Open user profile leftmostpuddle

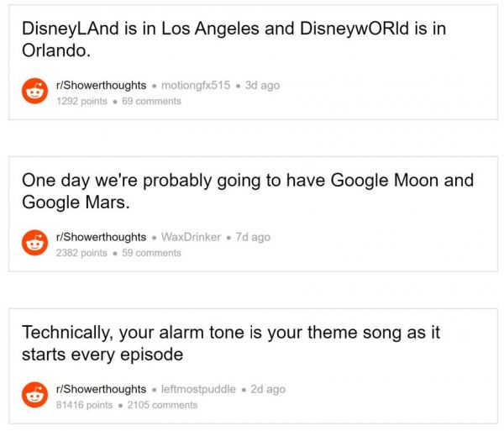coord(198,389)
